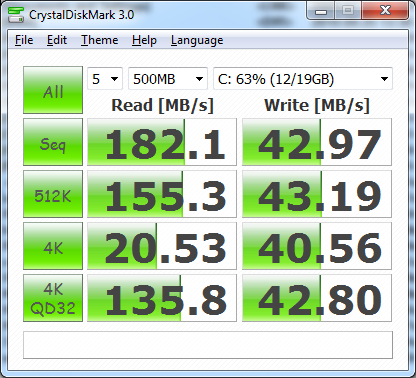Open the Edit menu
Image resolution: width=416 pixels, height=378 pixels.
click(x=57, y=40)
